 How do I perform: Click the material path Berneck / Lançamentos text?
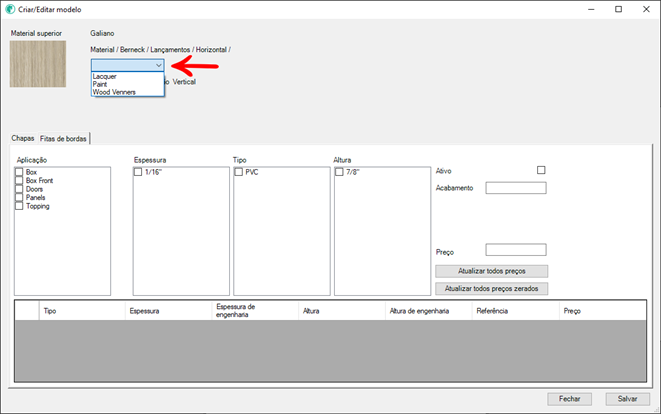pos(155,50)
